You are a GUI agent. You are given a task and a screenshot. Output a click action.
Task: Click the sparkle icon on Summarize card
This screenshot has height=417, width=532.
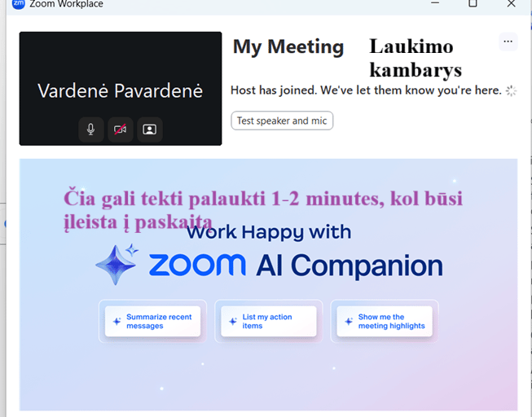[117, 322]
